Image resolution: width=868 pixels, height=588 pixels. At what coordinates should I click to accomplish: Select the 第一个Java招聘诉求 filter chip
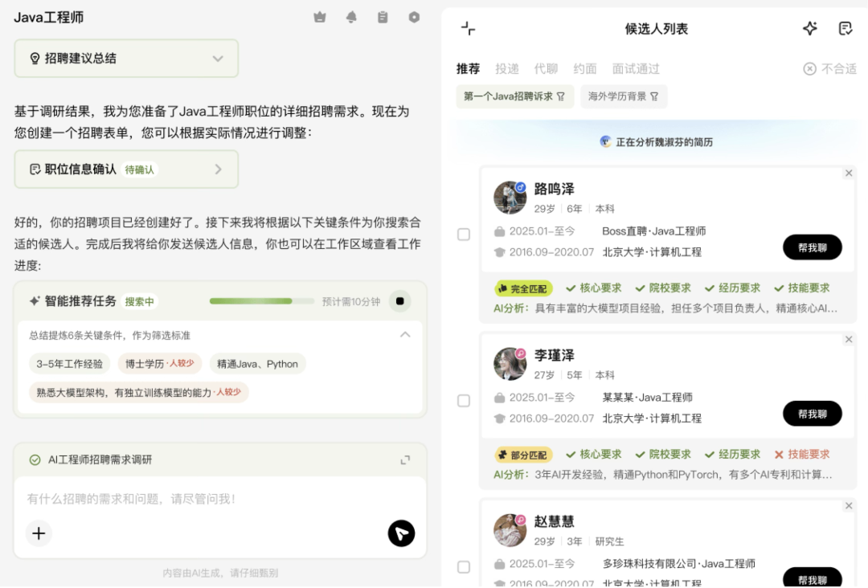pos(515,97)
